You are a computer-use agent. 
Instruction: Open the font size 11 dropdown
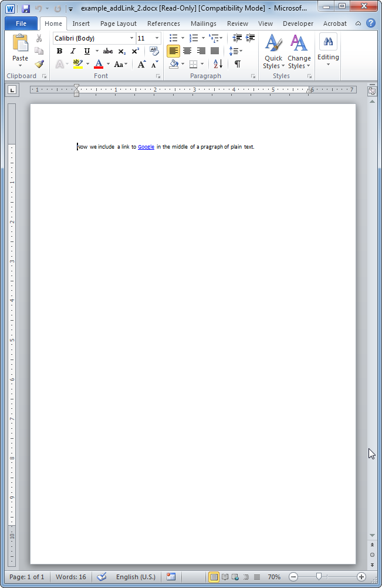[x=157, y=38]
